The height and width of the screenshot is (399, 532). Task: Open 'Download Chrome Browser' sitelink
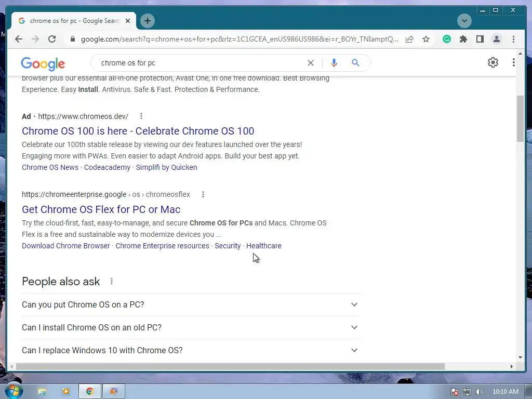point(66,246)
